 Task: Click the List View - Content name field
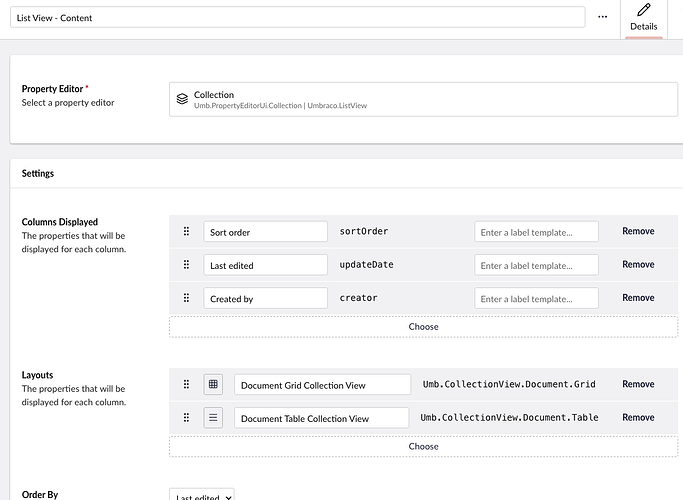(297, 18)
